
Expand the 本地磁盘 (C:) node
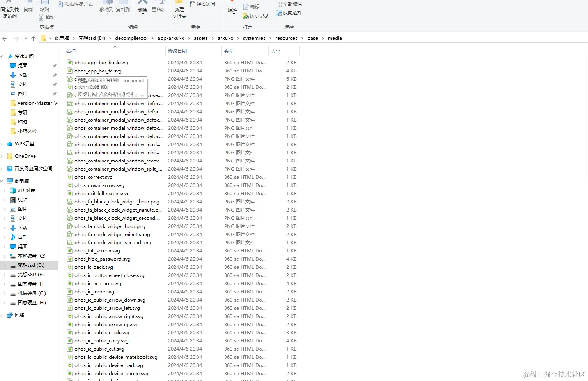[5, 256]
